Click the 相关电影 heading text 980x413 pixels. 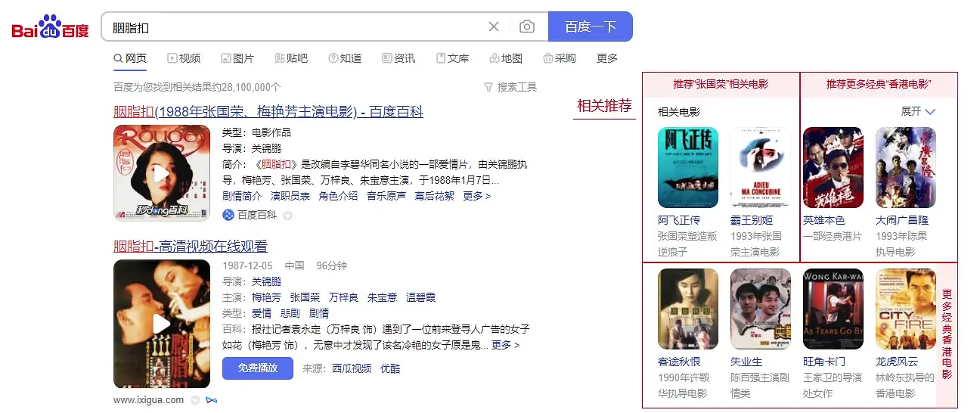pos(679,112)
